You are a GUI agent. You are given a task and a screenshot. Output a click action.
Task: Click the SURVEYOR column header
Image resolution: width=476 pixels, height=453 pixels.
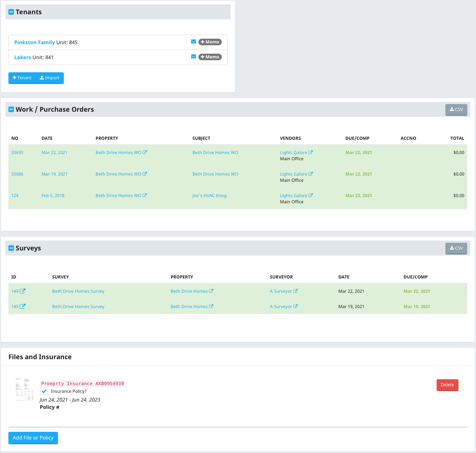point(281,277)
